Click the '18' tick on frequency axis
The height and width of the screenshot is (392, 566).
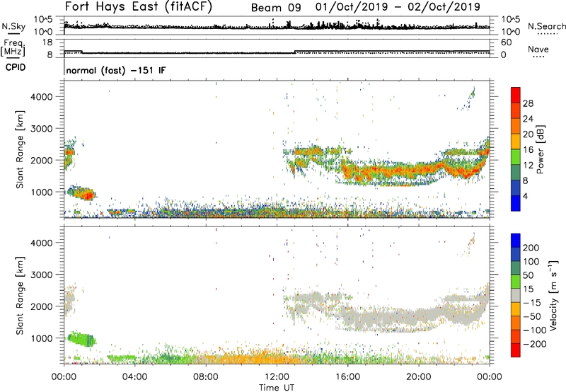coord(47,42)
